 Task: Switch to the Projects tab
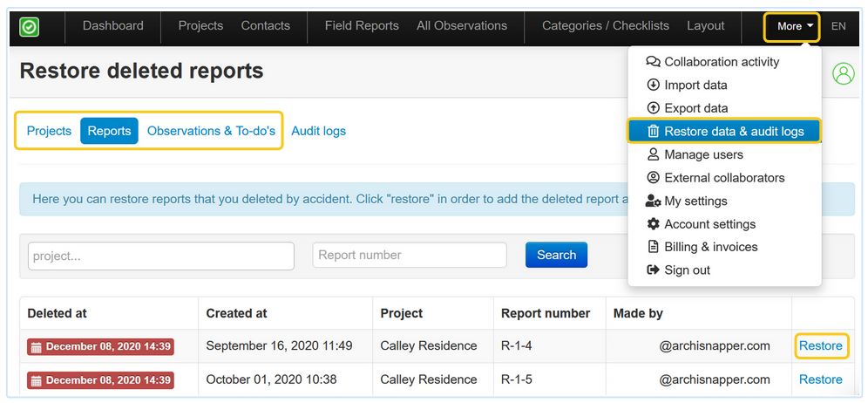[x=49, y=131]
